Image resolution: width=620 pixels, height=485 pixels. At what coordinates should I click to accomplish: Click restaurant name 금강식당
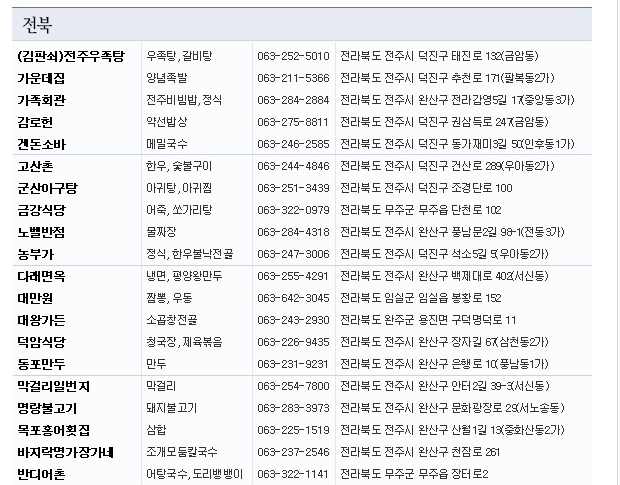[41, 210]
